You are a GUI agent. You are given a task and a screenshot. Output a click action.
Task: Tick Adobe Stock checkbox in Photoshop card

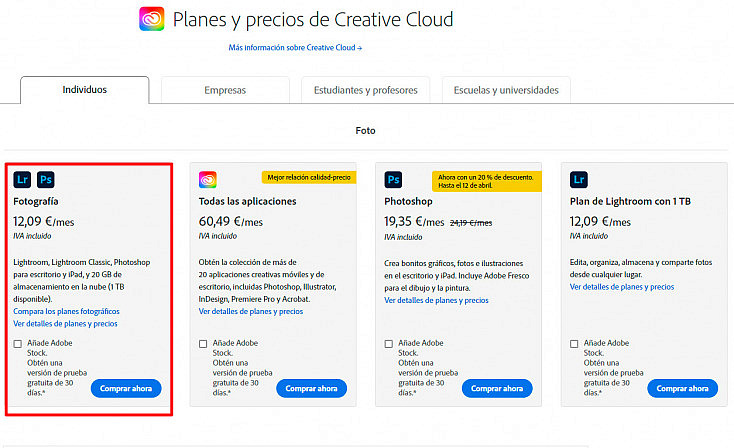tap(389, 344)
